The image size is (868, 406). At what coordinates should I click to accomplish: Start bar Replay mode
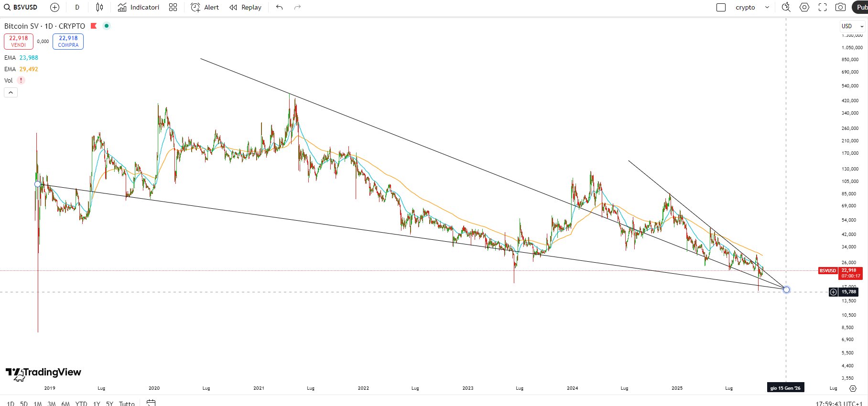[245, 7]
